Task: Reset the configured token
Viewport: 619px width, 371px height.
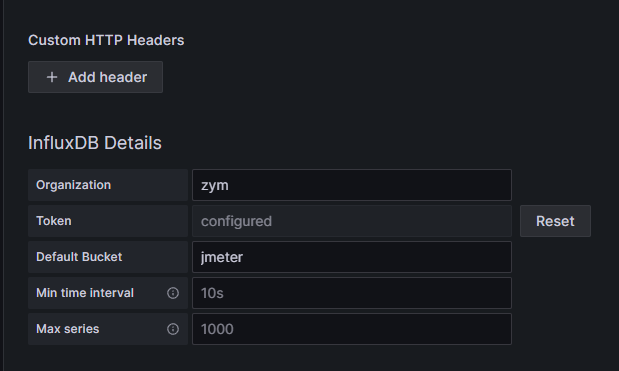Action: (555, 221)
